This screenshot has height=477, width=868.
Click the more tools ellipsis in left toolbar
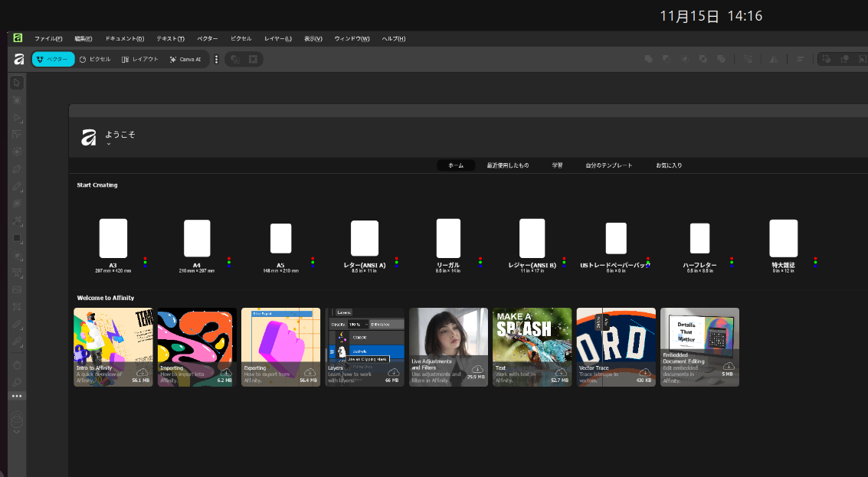click(x=17, y=396)
